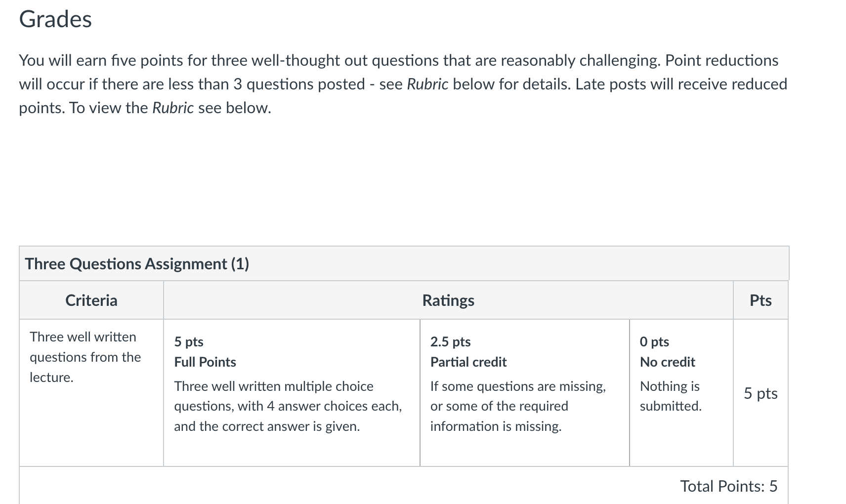The width and height of the screenshot is (846, 504).
Task: Click the Full Points label
Action: (205, 362)
